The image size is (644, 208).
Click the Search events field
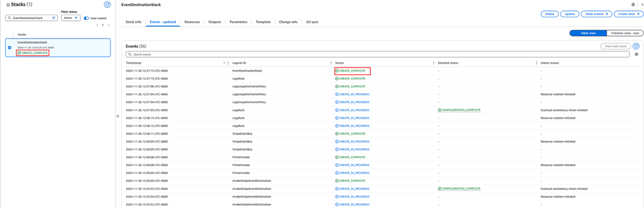pos(377,54)
